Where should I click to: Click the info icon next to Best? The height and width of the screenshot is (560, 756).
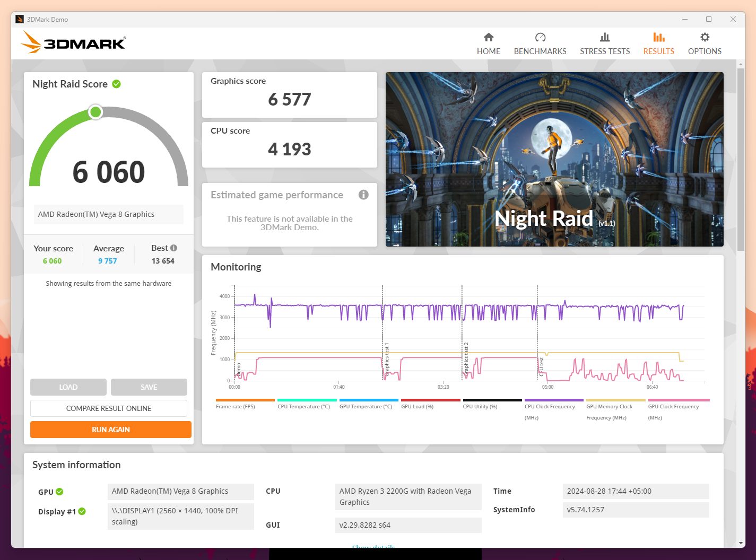pyautogui.click(x=173, y=248)
